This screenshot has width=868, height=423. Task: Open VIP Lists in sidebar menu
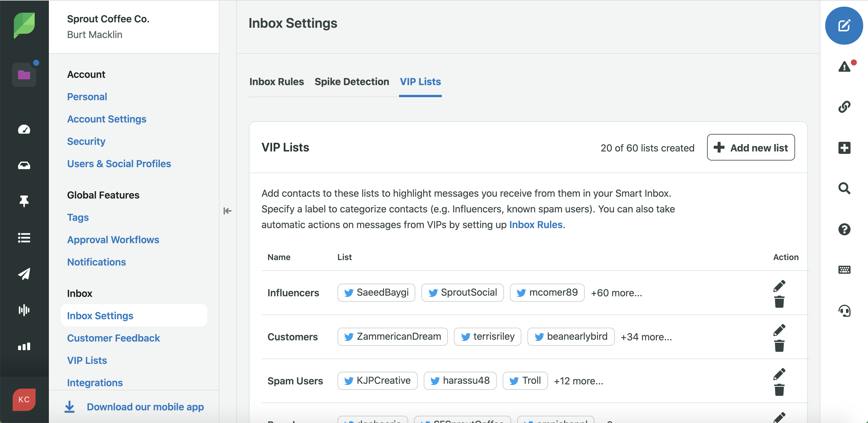[x=87, y=361]
